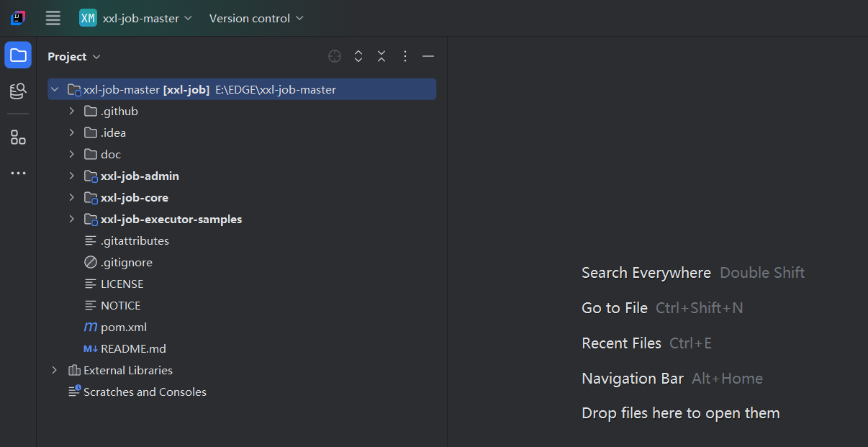The height and width of the screenshot is (447, 868).
Task: Click module folder icon beside xxl-job-core
Action: coord(91,198)
